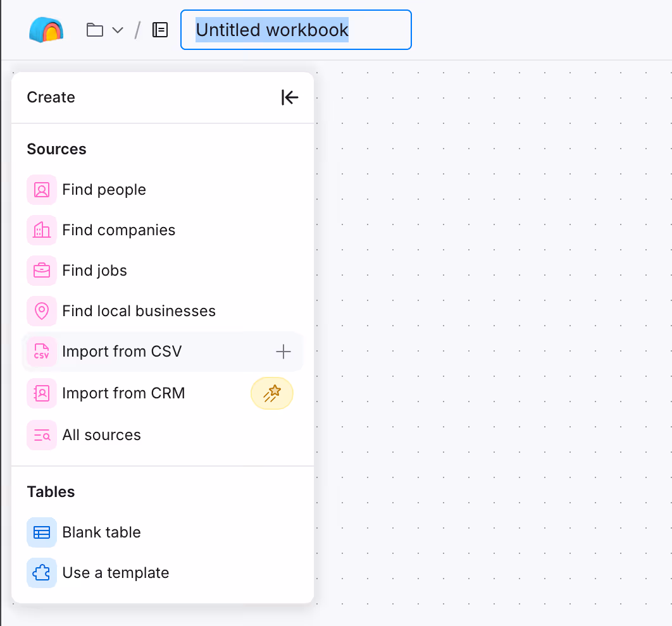This screenshot has height=626, width=672.
Task: Open the Import from CRM contact icon
Action: click(x=41, y=393)
